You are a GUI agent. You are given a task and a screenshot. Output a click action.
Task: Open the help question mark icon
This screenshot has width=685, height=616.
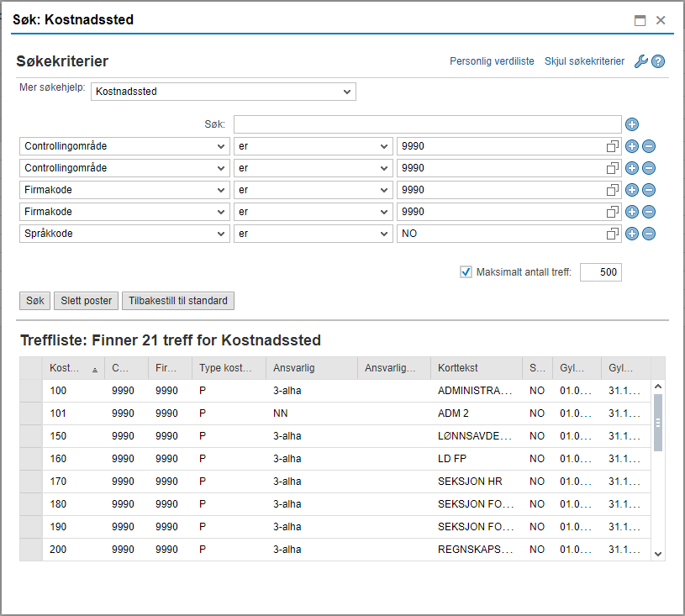click(x=658, y=61)
